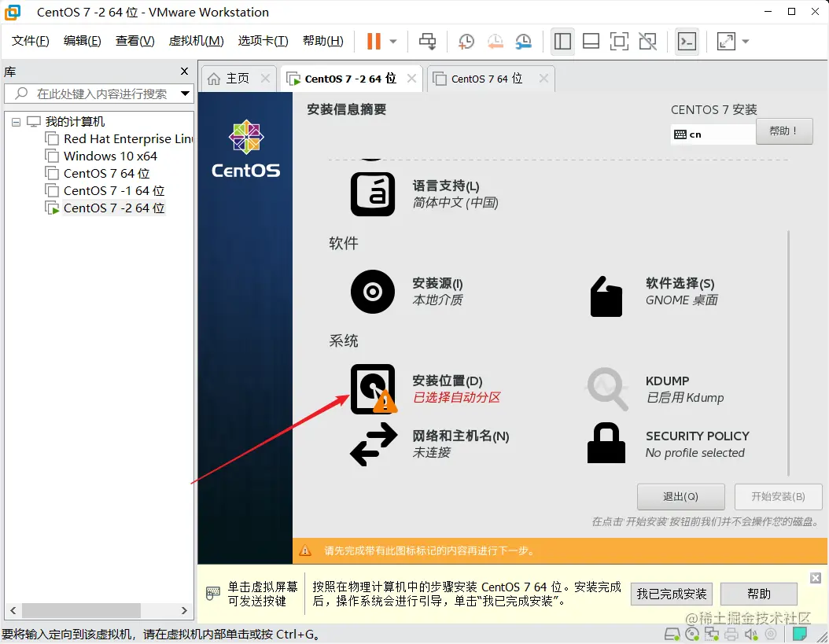Click the printer status bar icon
829x644 pixels.
click(x=731, y=634)
